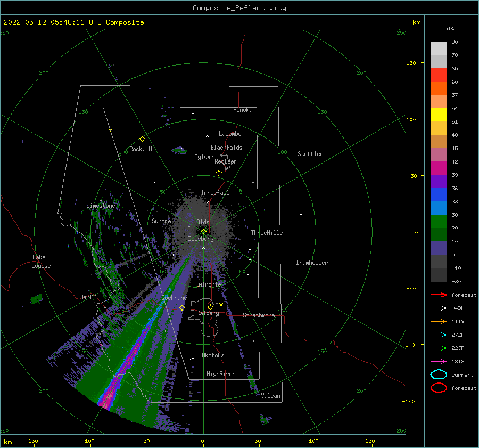Click the Composite_Reflectivity title text
The image size is (479, 448).
pos(239,8)
